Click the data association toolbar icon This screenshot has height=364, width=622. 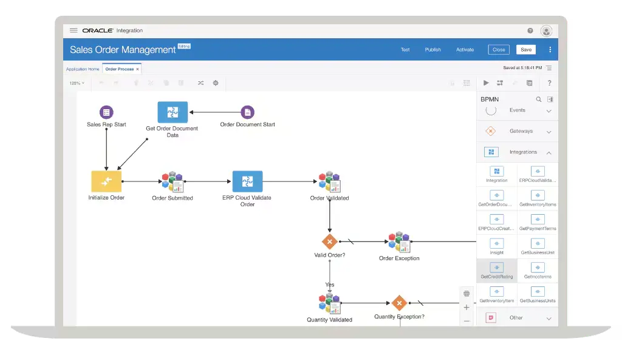click(x=500, y=83)
